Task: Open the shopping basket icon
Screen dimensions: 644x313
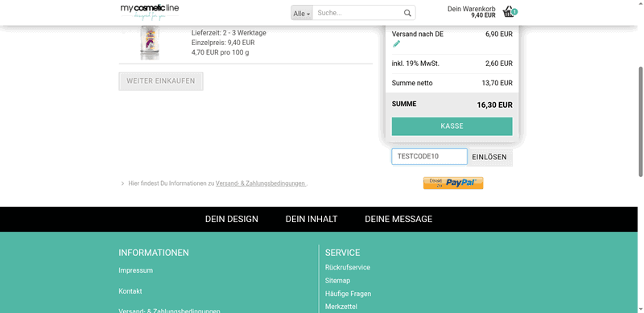Action: (x=510, y=11)
